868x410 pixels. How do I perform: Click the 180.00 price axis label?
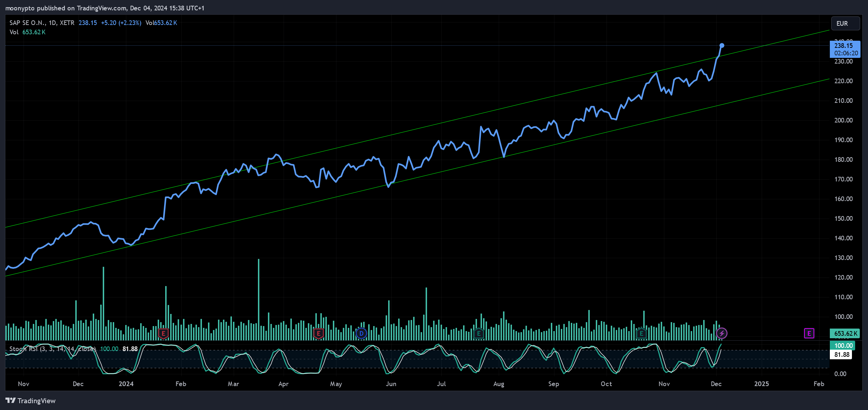tap(844, 160)
